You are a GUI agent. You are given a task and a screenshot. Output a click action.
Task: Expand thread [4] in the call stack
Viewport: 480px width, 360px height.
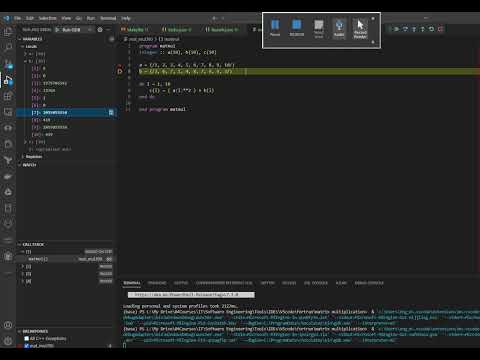coord(23,281)
